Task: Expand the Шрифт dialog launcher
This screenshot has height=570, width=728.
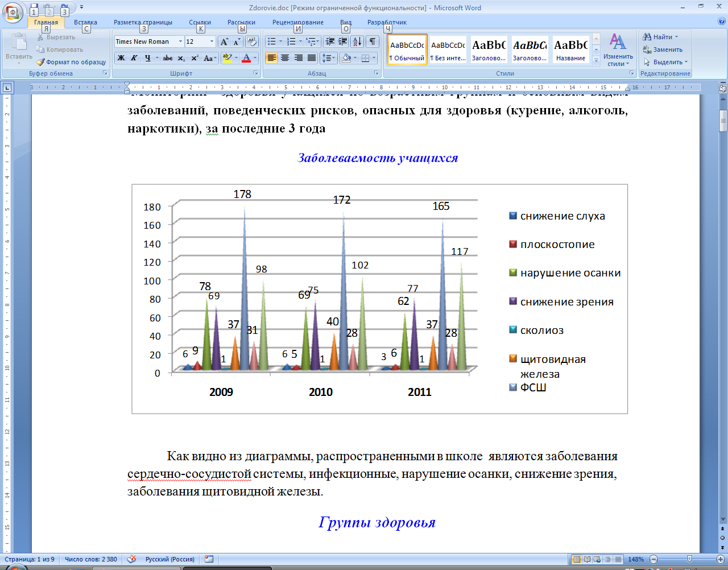Action: 255,73
